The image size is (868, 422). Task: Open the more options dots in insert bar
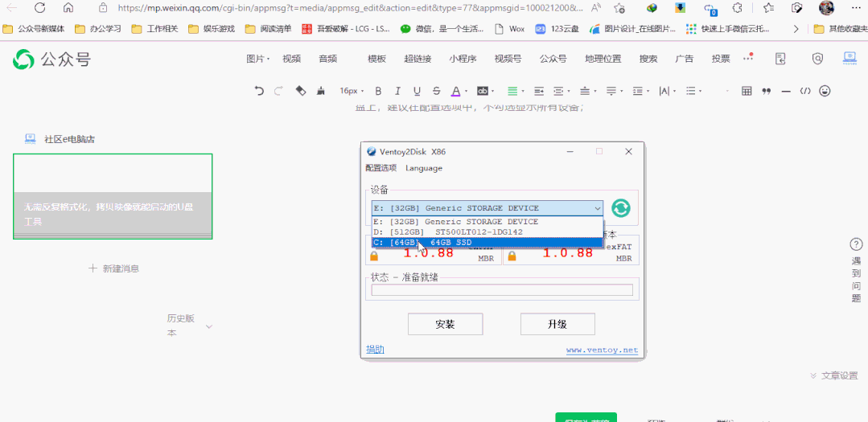coord(748,58)
